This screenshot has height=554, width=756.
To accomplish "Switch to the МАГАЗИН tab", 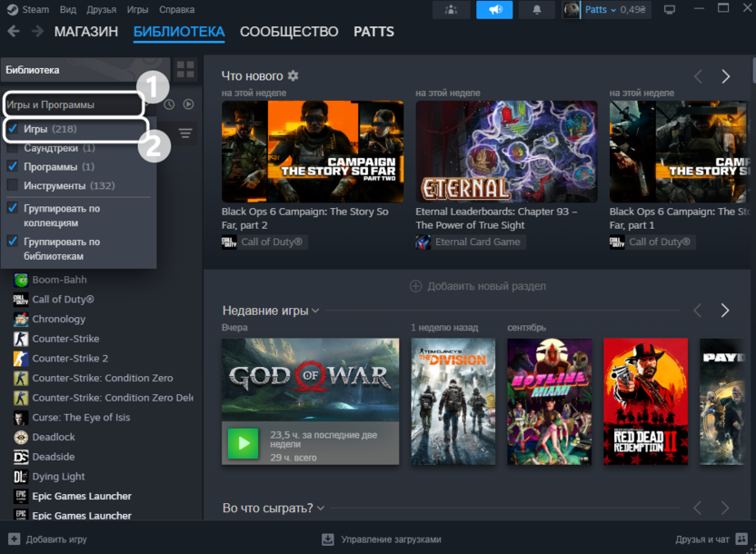I will 85,32.
